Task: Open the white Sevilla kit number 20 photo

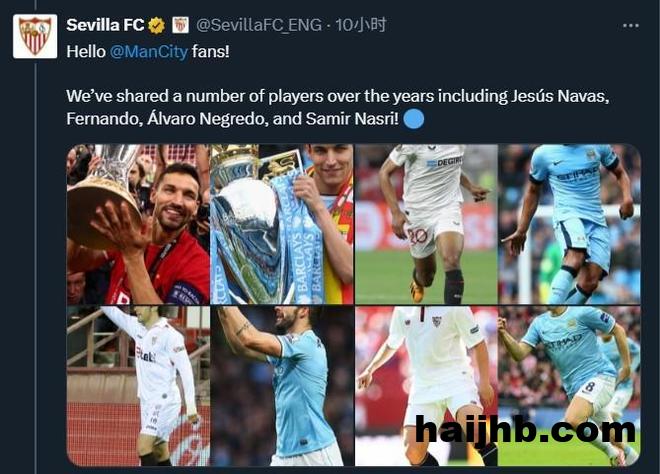Action: [x=426, y=224]
